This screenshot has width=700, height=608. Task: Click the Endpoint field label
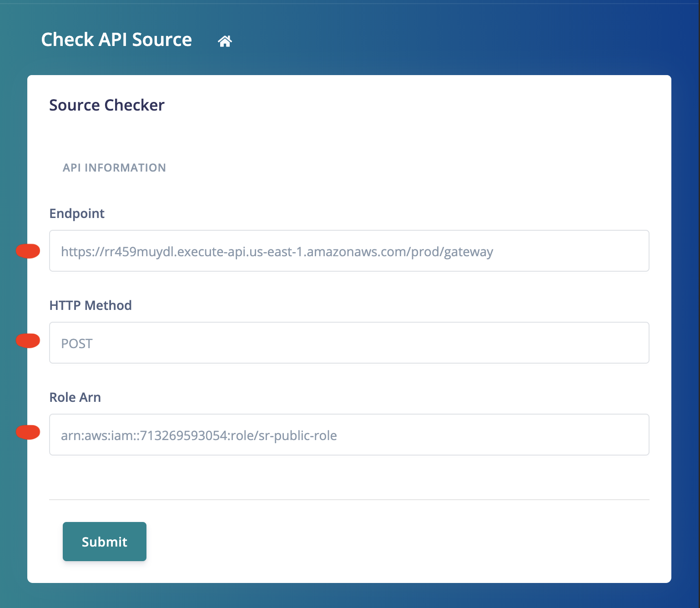(77, 213)
